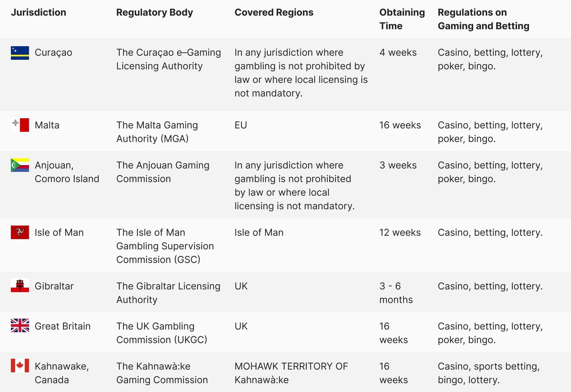Select the Malta Gaming Authority (MGA) text

(x=157, y=132)
